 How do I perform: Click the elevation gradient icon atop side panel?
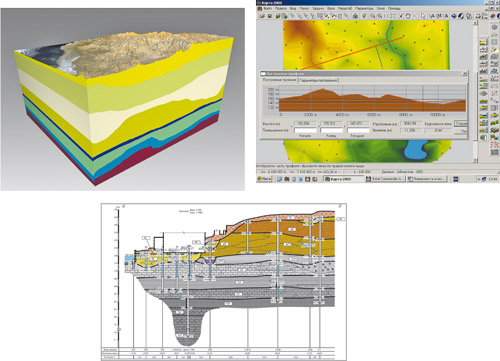(483, 42)
